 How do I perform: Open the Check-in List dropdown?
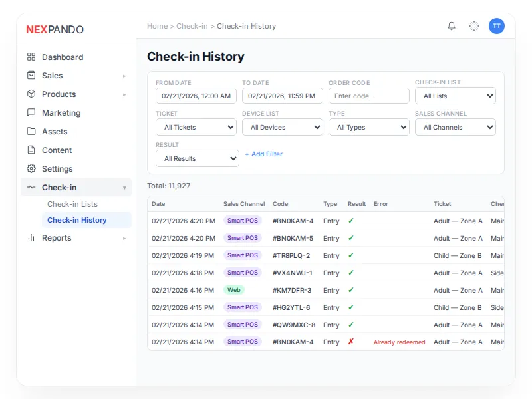point(456,96)
